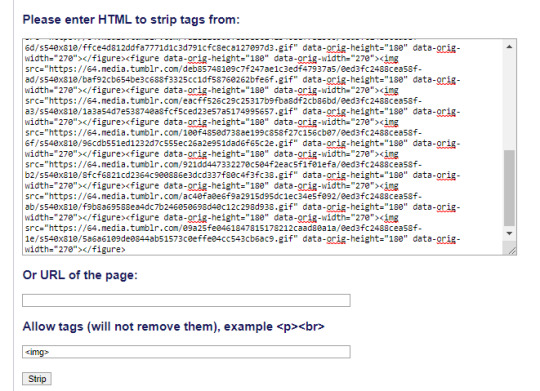Focus the URL of the page input
Screen dimensions: 540x391
[186, 300]
